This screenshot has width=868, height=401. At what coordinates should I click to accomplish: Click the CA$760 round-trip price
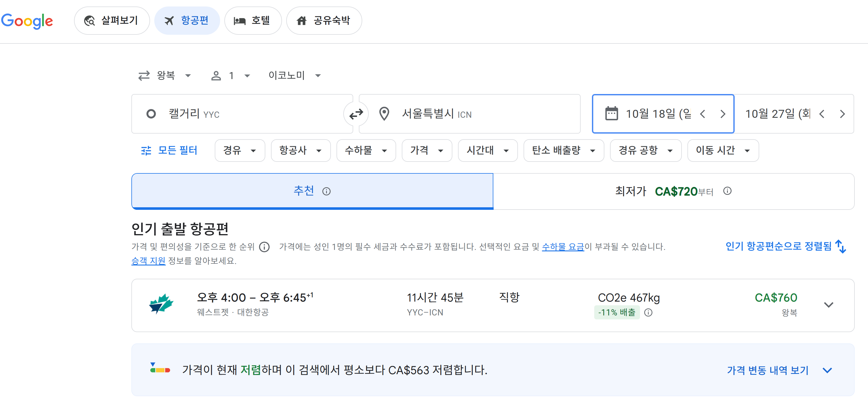click(776, 298)
